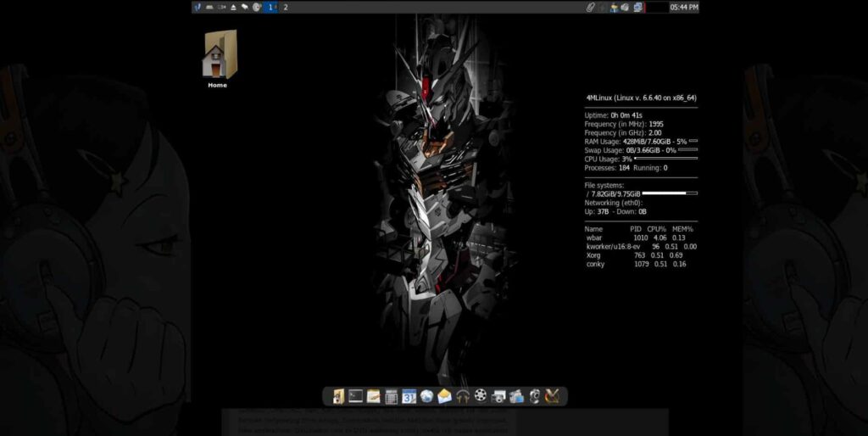
Task: Open the calendar icon in the dock
Action: coord(409,396)
